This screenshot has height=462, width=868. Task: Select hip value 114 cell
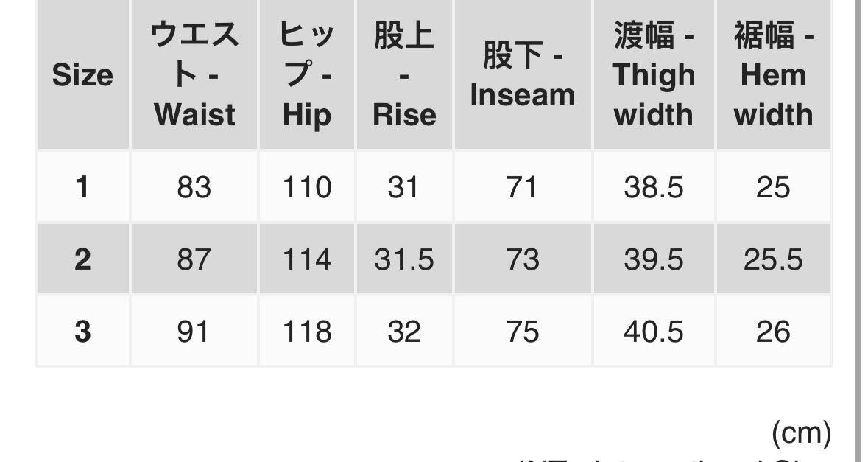pos(307,259)
